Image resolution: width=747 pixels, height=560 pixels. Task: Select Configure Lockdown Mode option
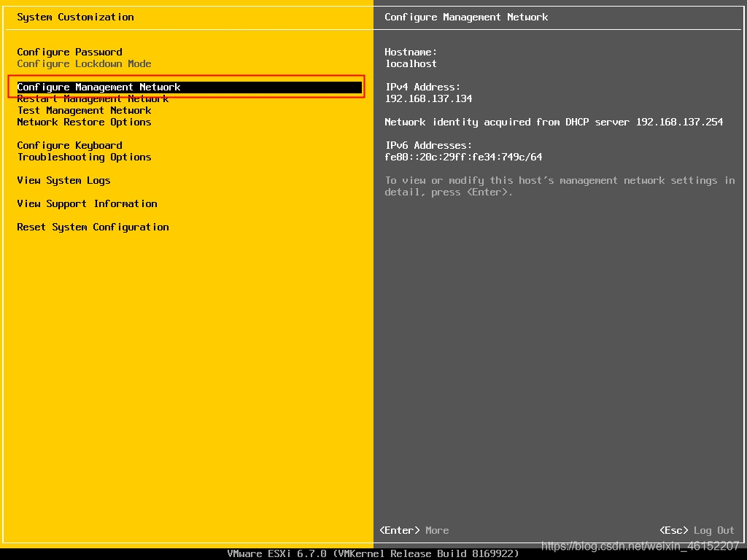coord(84,63)
